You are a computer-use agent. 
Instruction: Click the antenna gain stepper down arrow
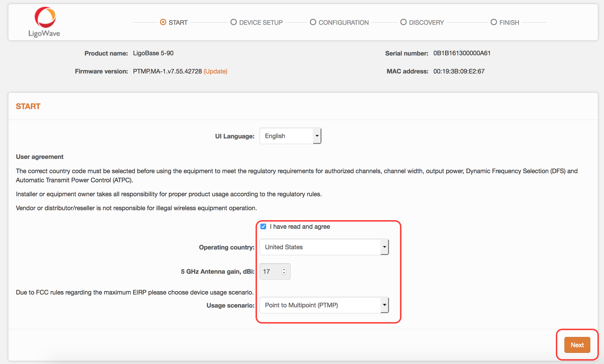click(284, 274)
